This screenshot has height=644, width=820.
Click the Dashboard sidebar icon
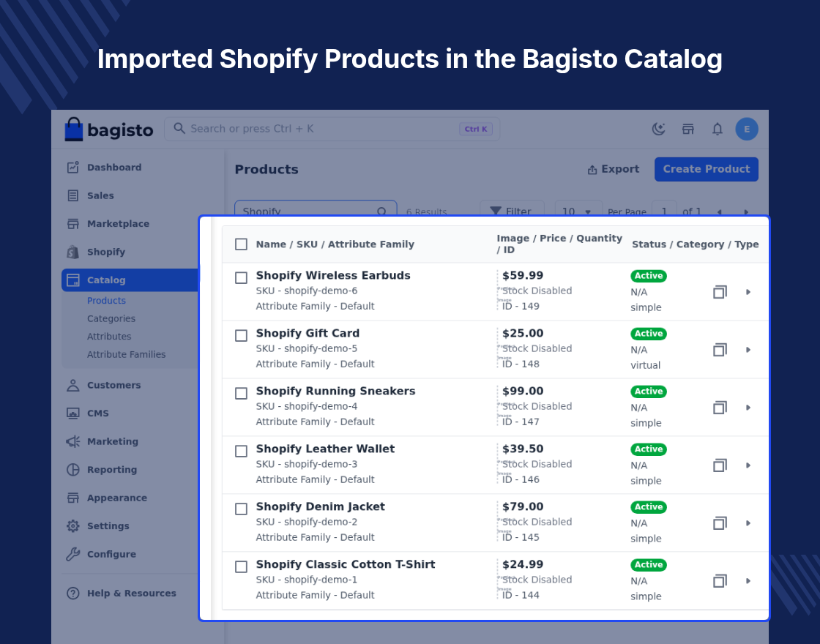point(73,168)
